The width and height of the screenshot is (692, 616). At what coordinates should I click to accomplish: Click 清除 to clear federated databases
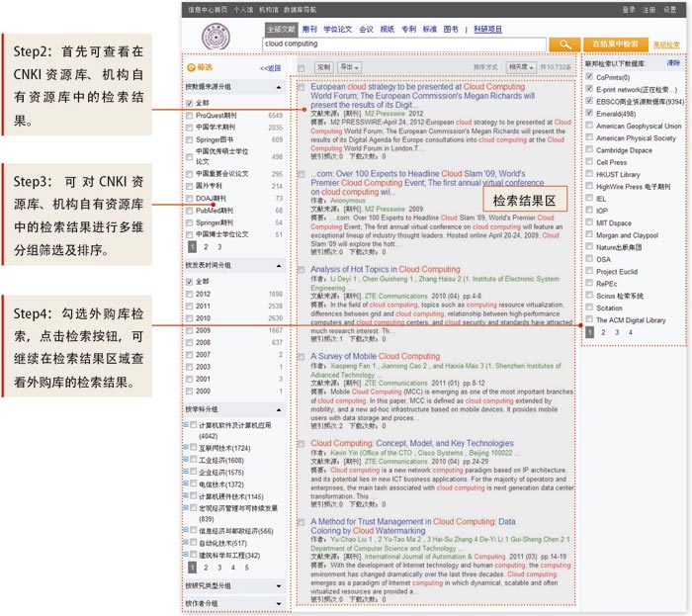tap(673, 63)
